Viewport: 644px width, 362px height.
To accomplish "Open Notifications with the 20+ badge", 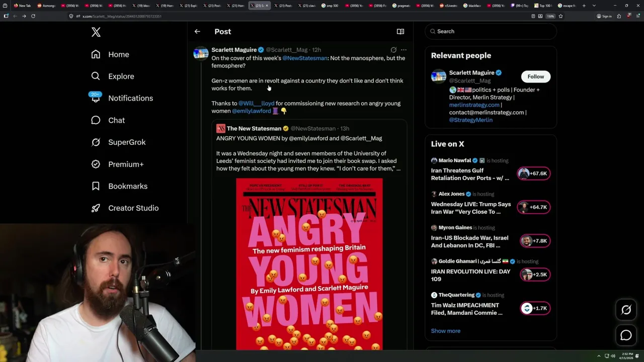I will tap(122, 98).
